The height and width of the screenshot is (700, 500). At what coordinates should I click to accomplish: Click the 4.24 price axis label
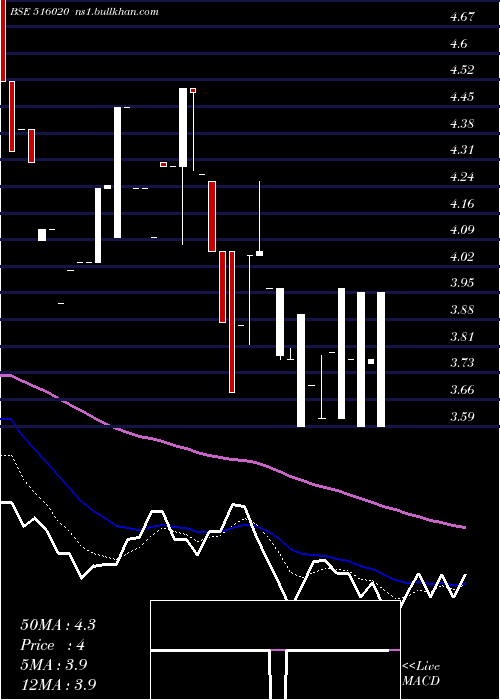coord(462,177)
